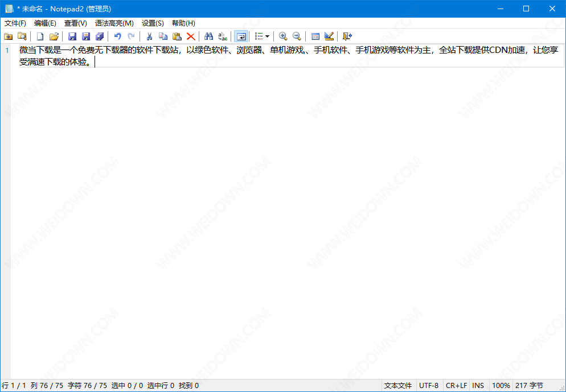The height and width of the screenshot is (392, 566).
Task: Click the 选中行 0 status entry
Action: [x=161, y=386]
